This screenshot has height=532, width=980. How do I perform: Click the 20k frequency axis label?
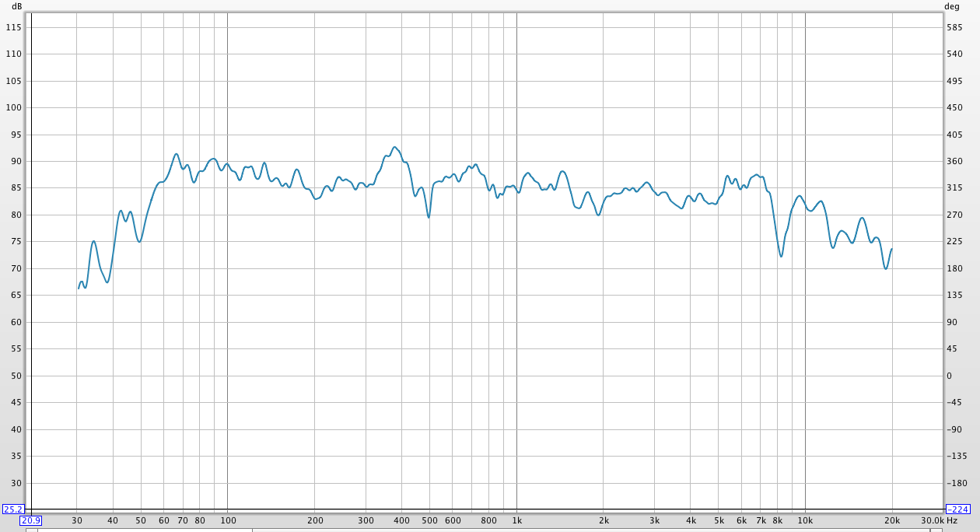pos(892,520)
